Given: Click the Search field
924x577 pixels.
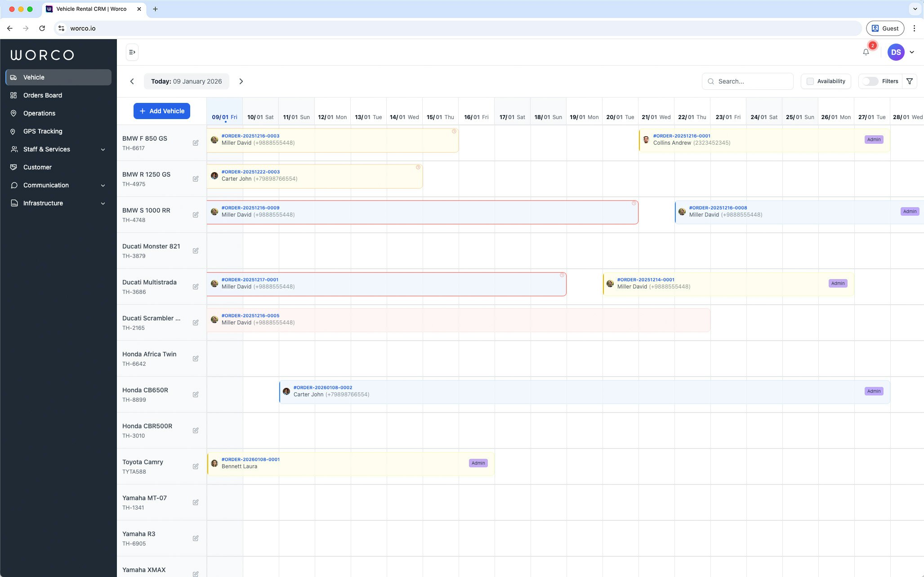Looking at the screenshot, I should click(x=747, y=81).
